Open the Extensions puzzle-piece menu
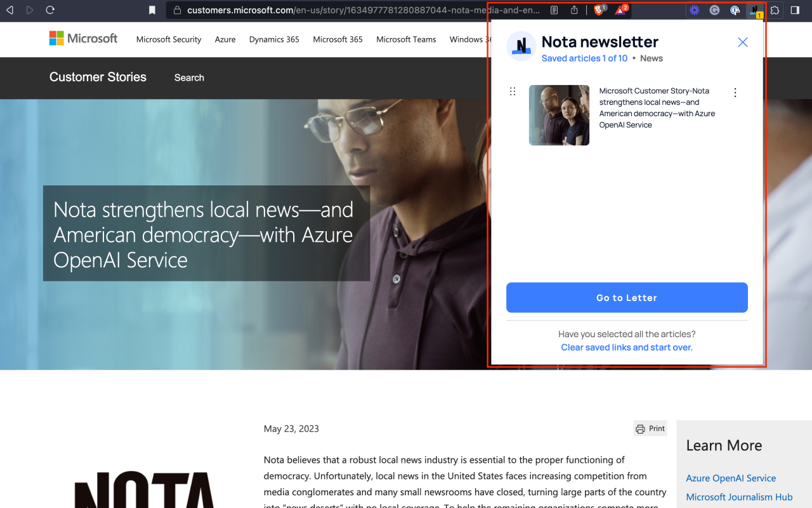This screenshot has height=508, width=812. [x=775, y=10]
